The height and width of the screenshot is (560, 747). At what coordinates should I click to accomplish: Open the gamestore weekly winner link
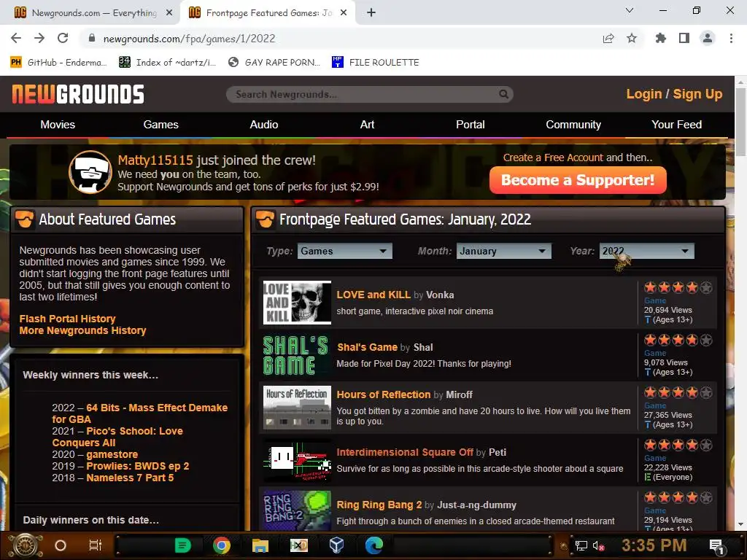[x=112, y=454]
